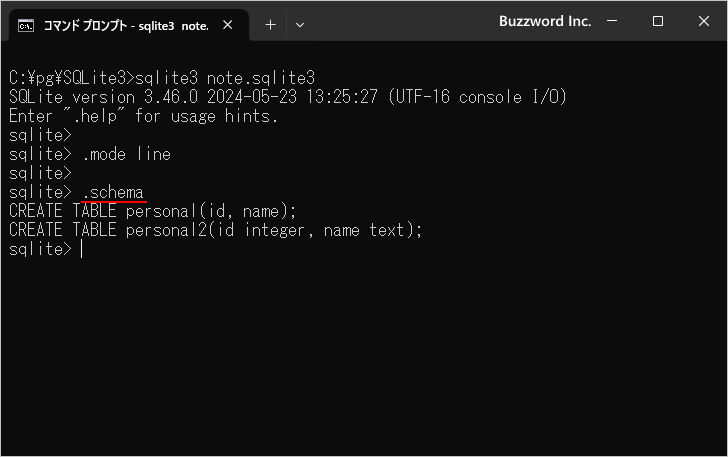This screenshot has width=728, height=457.
Task: Click the CREATE TABLE personal(id, name) line
Action: 153,211
